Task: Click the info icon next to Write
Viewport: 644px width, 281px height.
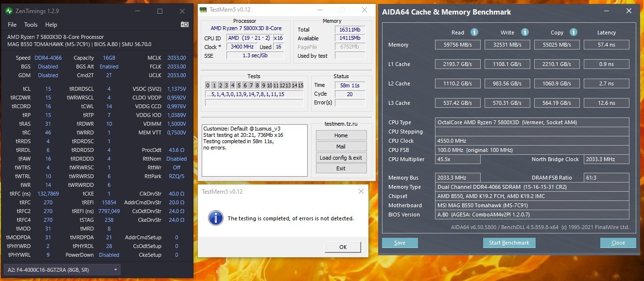Action: click(x=525, y=32)
